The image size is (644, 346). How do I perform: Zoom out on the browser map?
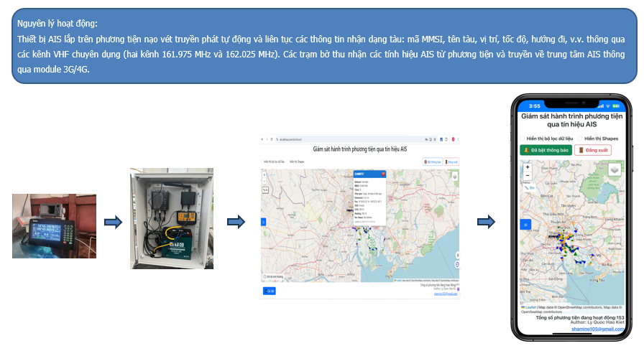264,181
